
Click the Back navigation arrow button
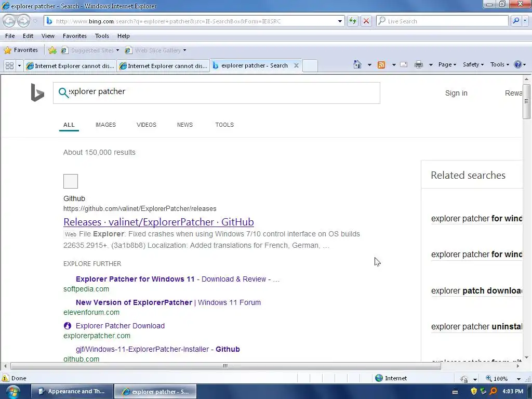coord(9,21)
